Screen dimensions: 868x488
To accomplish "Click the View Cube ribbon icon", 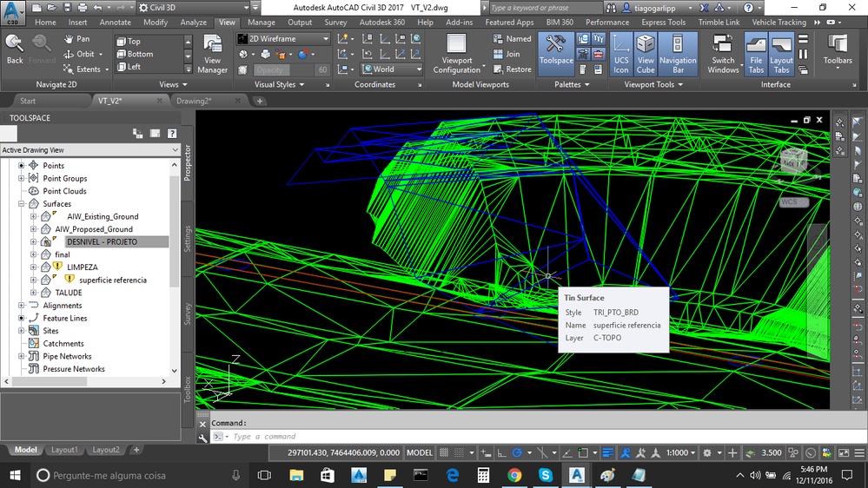I will (x=646, y=54).
